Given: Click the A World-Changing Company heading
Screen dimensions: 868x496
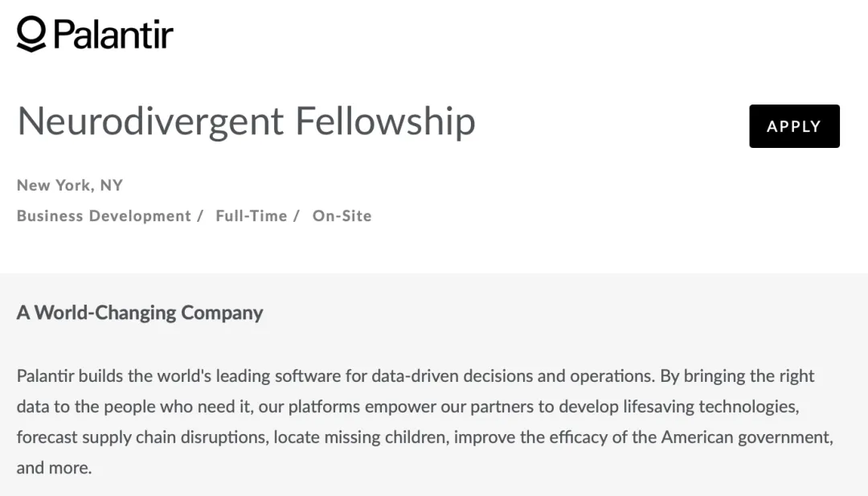Looking at the screenshot, I should (x=140, y=312).
